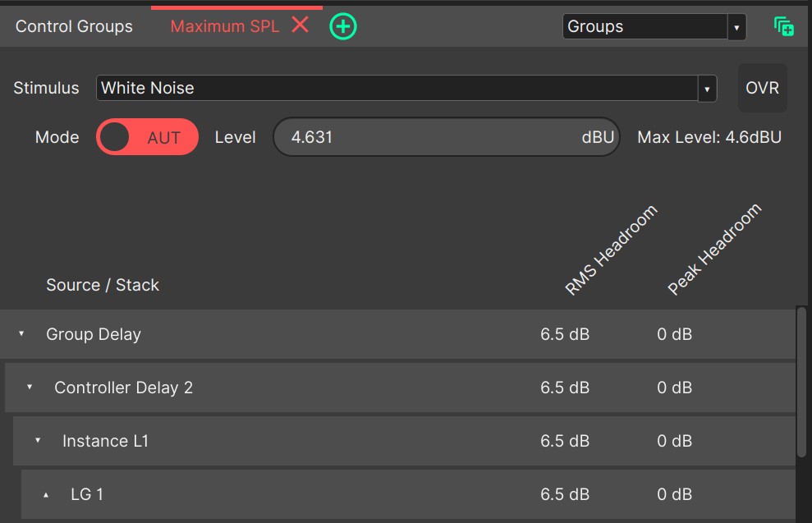This screenshot has width=812, height=523.
Task: Toggle the AUT mode switch
Action: 148,137
